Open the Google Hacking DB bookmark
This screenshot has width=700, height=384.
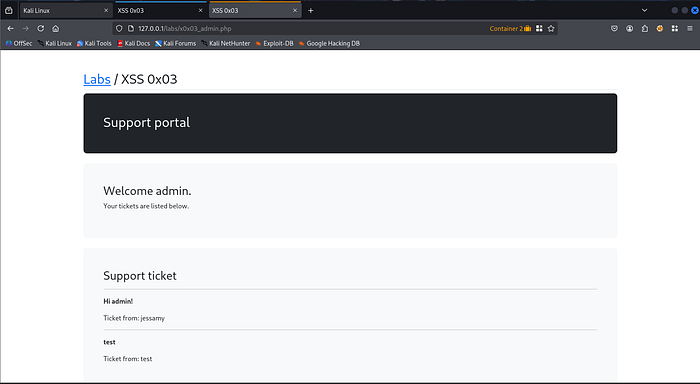(329, 43)
